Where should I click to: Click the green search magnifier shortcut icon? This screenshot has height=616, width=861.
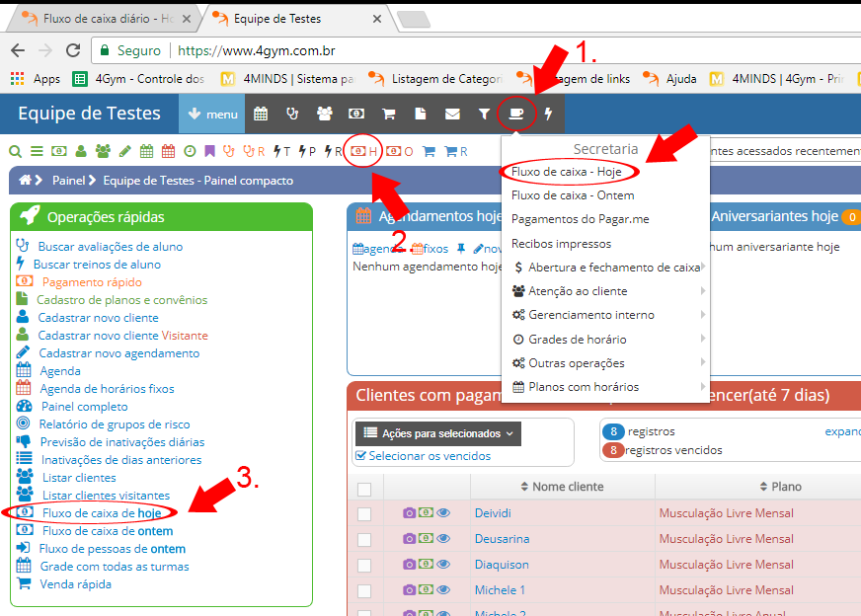[15, 151]
